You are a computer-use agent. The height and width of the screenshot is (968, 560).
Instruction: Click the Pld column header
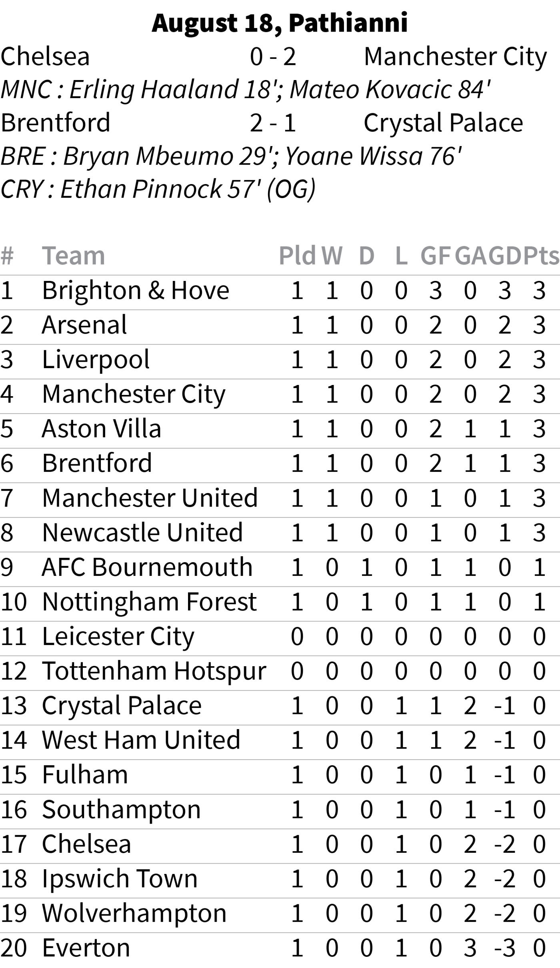point(297,255)
